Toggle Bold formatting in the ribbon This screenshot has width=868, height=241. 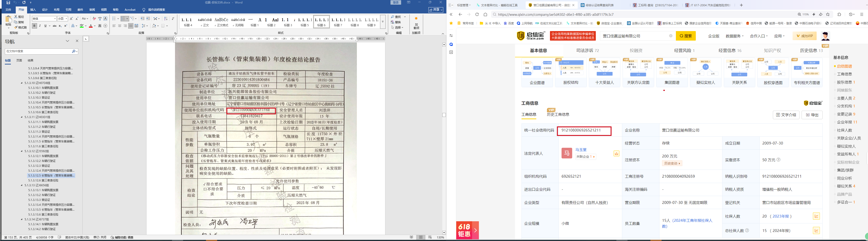[34, 26]
